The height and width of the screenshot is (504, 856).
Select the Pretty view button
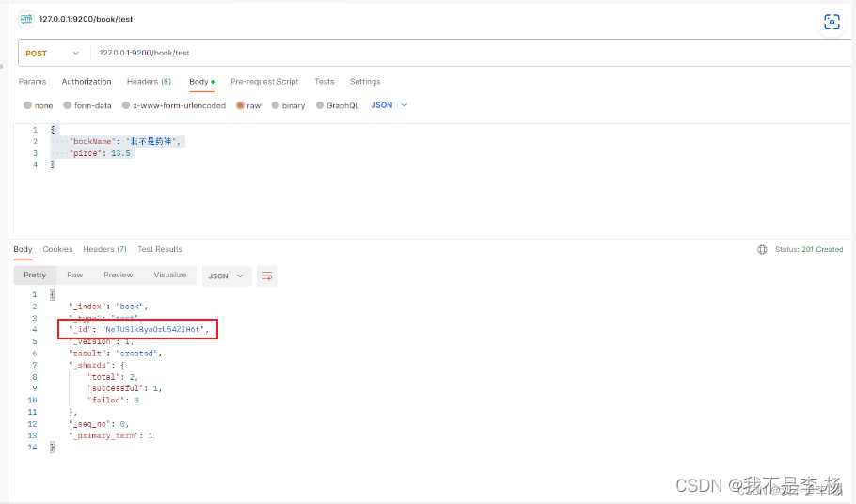click(x=35, y=275)
